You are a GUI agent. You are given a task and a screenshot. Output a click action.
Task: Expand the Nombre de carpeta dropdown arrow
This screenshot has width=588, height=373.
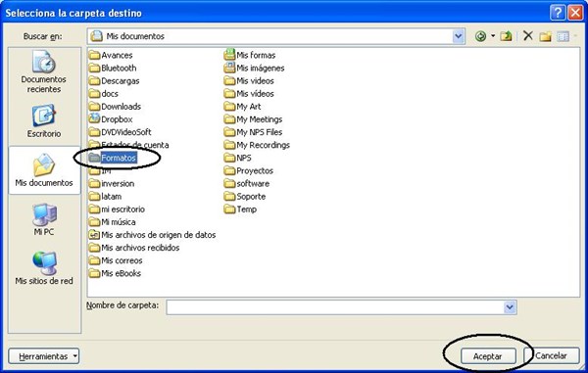pyautogui.click(x=510, y=307)
